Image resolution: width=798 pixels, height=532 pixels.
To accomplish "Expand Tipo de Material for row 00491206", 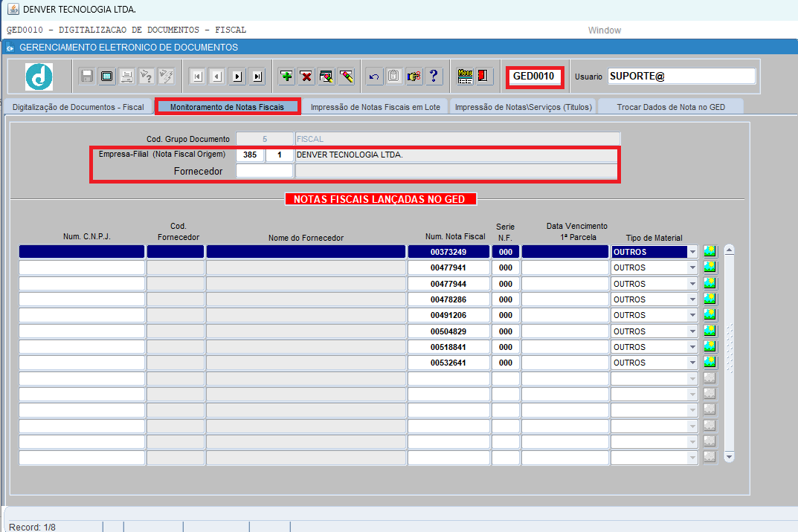I will pyautogui.click(x=692, y=315).
